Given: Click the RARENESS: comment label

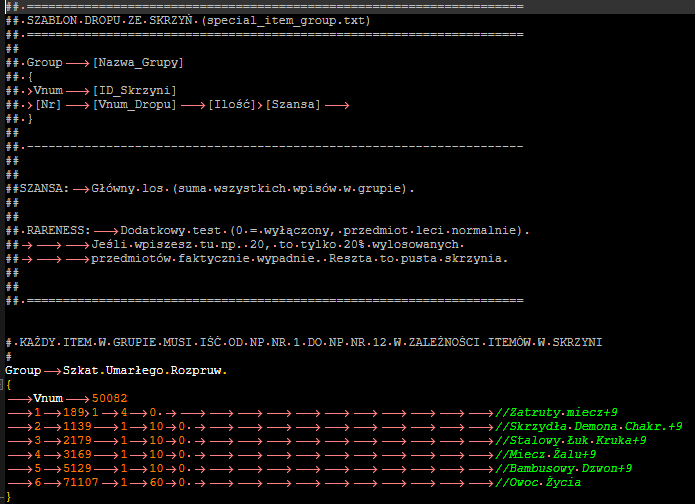Looking at the screenshot, I should [x=59, y=231].
